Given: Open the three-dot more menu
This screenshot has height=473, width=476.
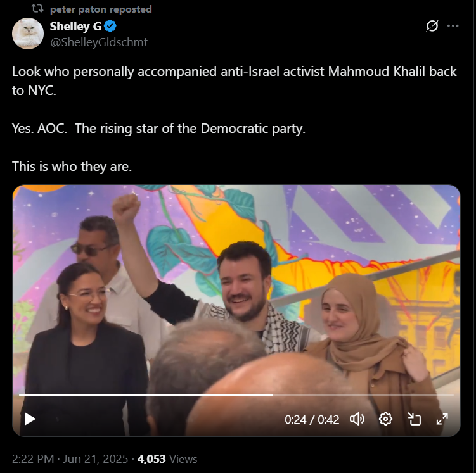Looking at the screenshot, I should 453,26.
